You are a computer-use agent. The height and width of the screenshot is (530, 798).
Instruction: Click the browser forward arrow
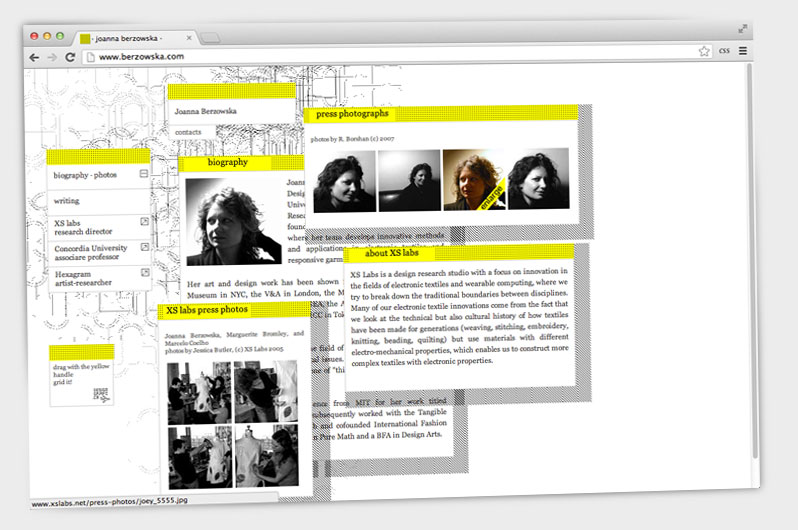[x=53, y=57]
